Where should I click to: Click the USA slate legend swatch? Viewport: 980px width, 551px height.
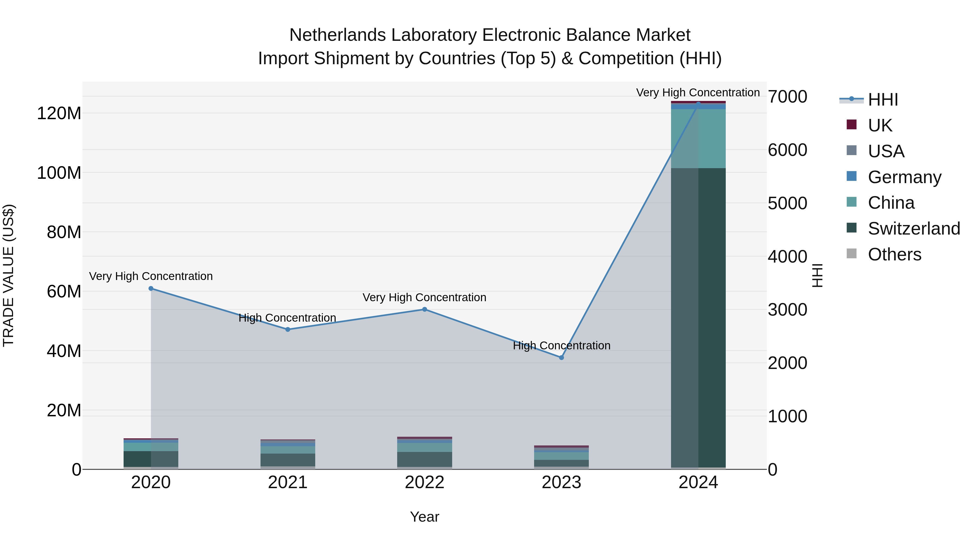click(852, 150)
